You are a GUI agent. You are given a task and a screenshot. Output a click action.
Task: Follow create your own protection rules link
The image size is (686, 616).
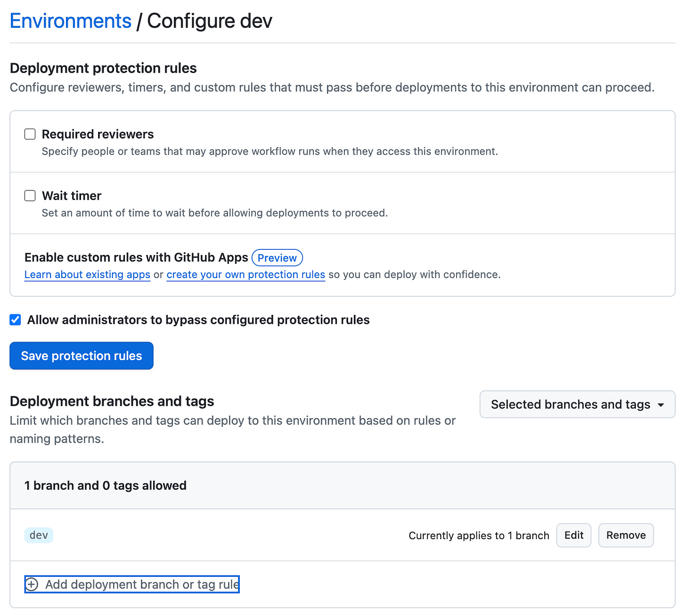(x=245, y=275)
